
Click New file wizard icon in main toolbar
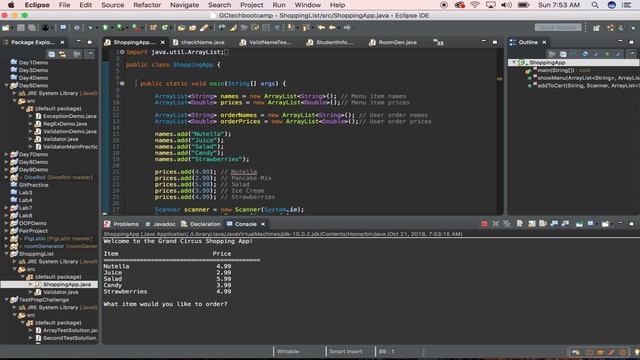[6, 27]
